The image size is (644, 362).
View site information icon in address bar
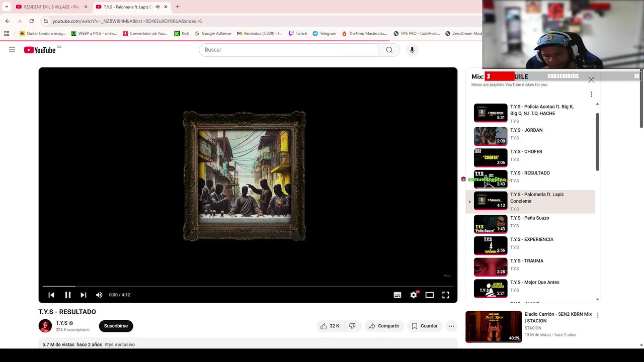46,21
